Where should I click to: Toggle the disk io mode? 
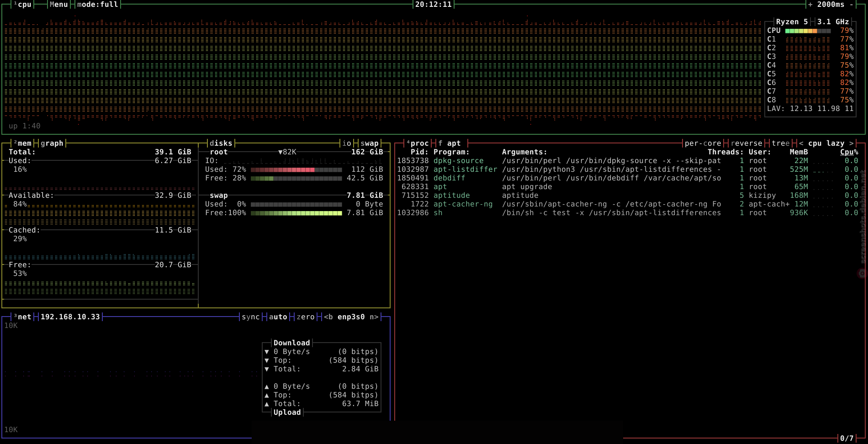pyautogui.click(x=346, y=143)
